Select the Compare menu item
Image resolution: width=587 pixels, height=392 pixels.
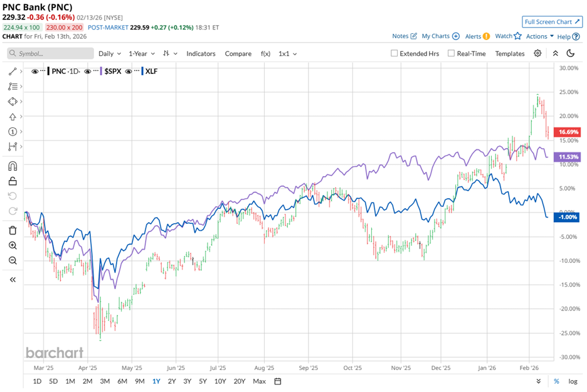(238, 54)
